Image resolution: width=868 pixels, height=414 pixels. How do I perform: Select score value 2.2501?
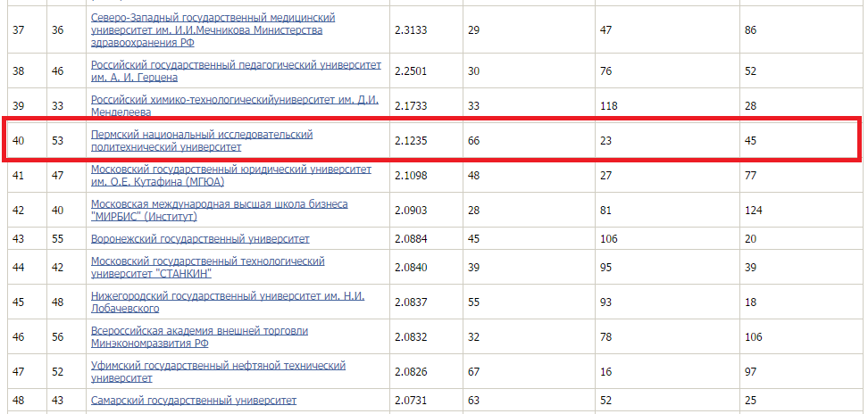point(411,71)
